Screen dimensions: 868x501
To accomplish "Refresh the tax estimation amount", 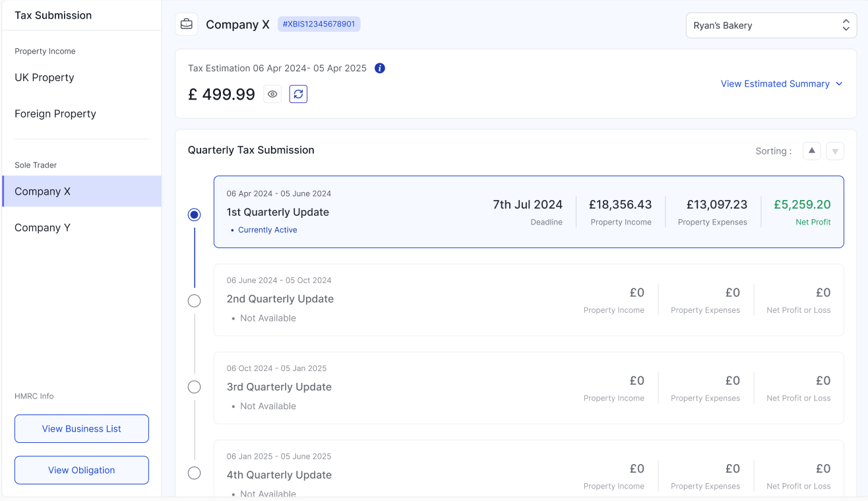I will coord(298,94).
